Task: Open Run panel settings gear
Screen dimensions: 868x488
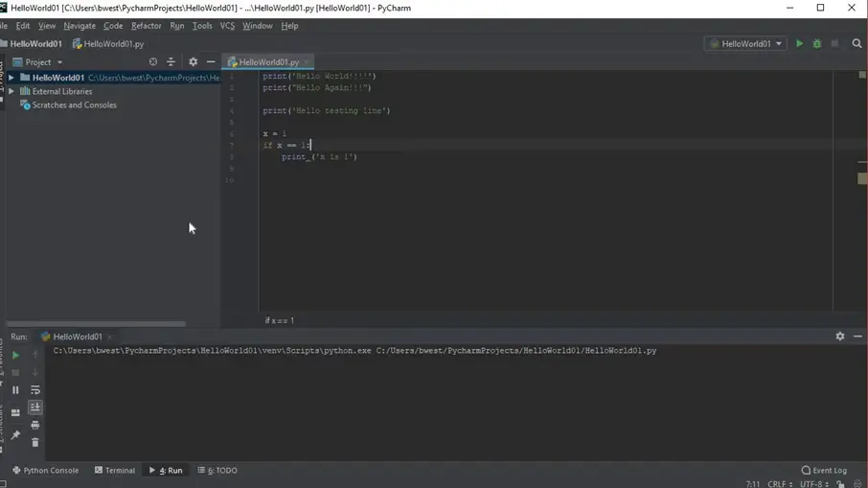Action: pyautogui.click(x=840, y=337)
